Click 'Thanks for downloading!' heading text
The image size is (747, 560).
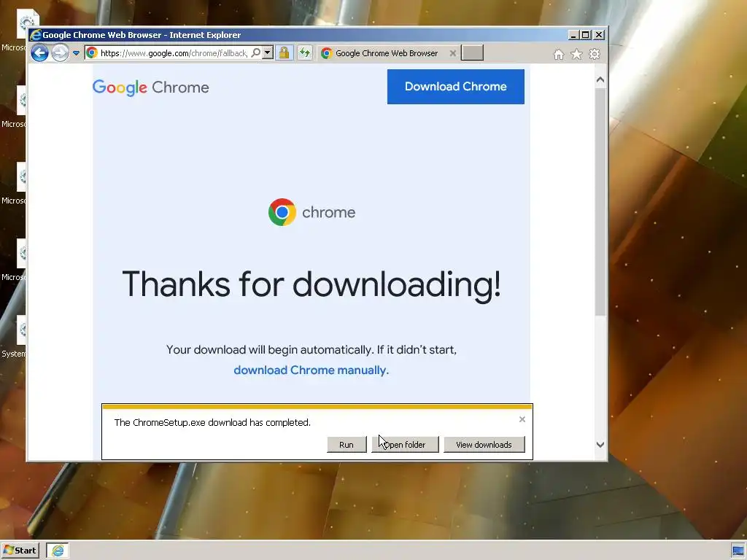pos(311,284)
